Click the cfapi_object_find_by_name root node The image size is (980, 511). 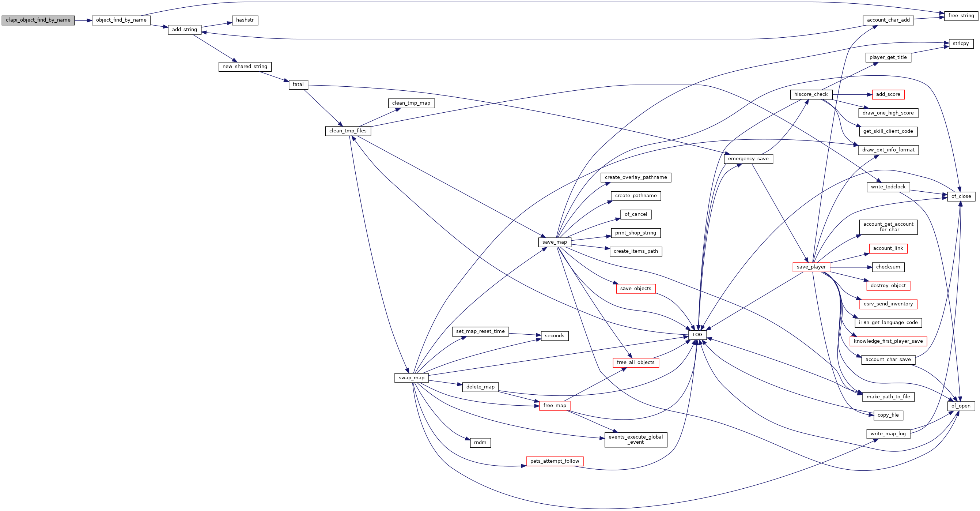38,20
